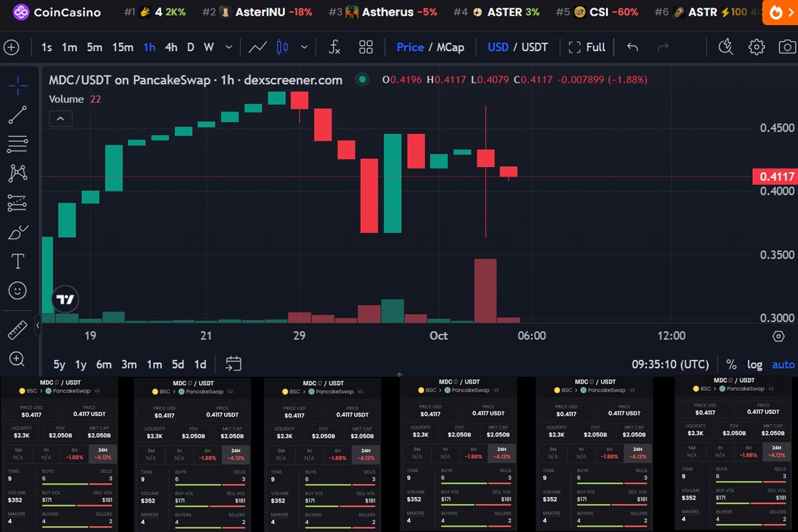
Task: Switch to the 4h timeframe
Action: point(171,47)
